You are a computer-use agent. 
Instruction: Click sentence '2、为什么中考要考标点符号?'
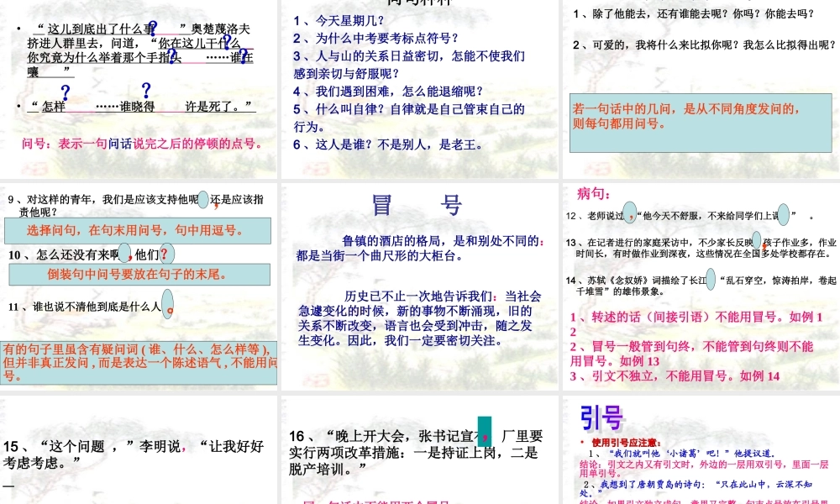375,39
